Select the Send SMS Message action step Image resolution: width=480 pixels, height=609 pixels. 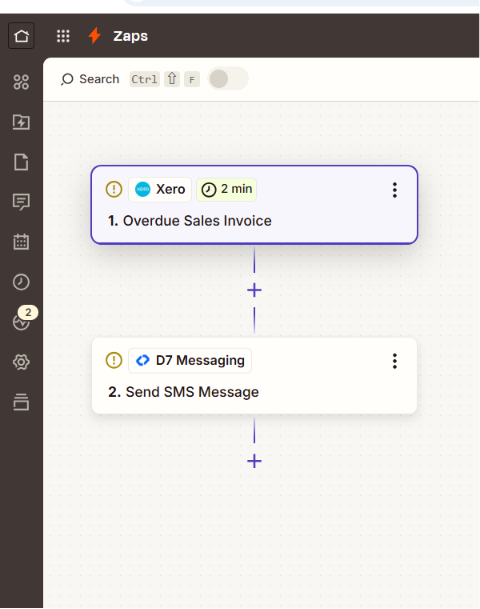point(254,376)
